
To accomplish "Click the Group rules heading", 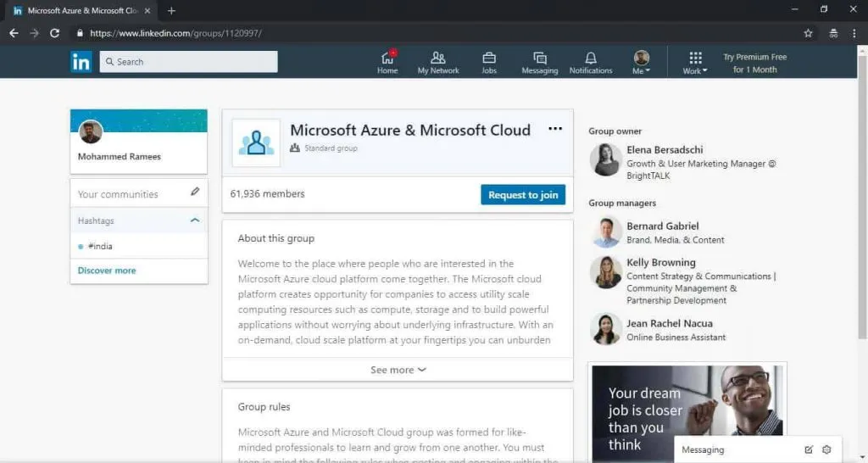I will pos(264,406).
